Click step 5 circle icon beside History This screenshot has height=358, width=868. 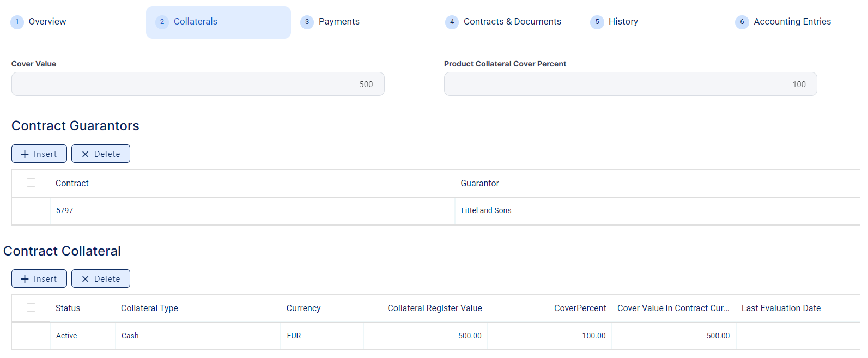point(597,22)
